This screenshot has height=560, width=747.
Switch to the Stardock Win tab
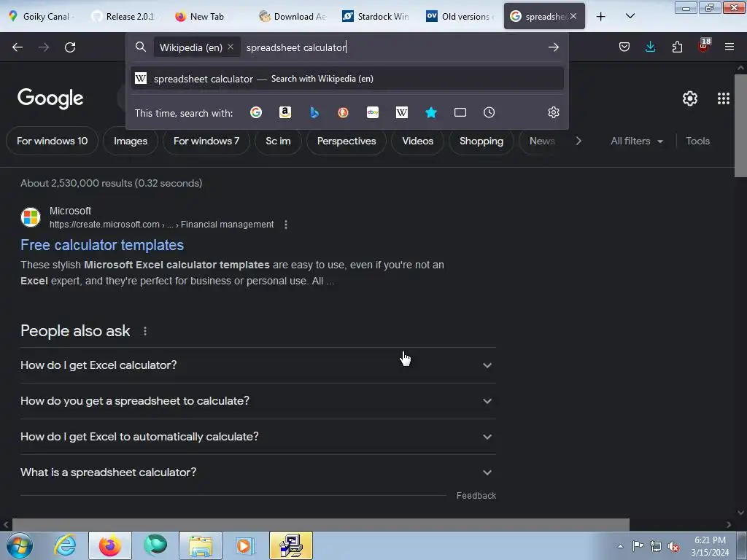tap(376, 16)
